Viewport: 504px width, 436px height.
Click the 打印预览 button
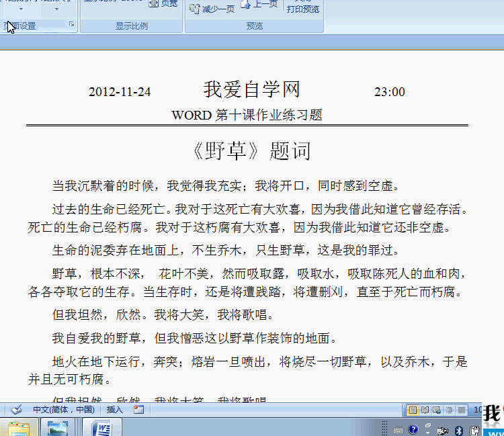point(303,7)
